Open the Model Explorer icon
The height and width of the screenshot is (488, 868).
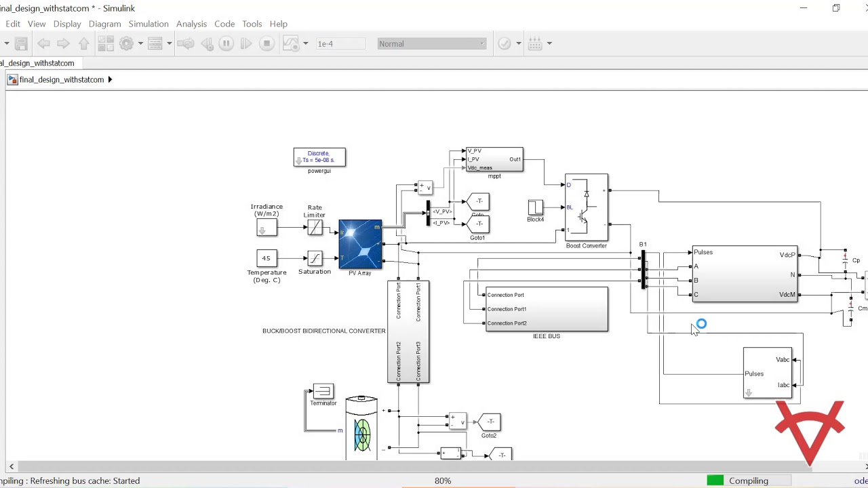pos(155,43)
